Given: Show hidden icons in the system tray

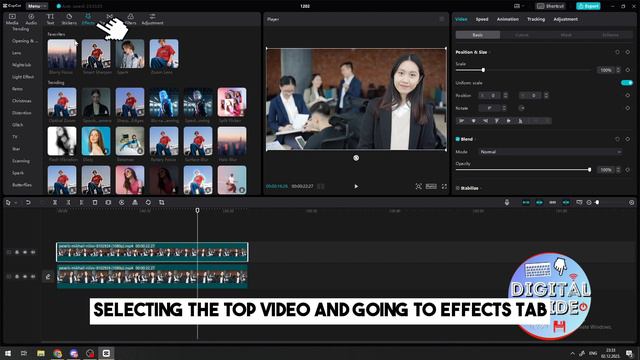Looking at the screenshot, I should coord(572,353).
